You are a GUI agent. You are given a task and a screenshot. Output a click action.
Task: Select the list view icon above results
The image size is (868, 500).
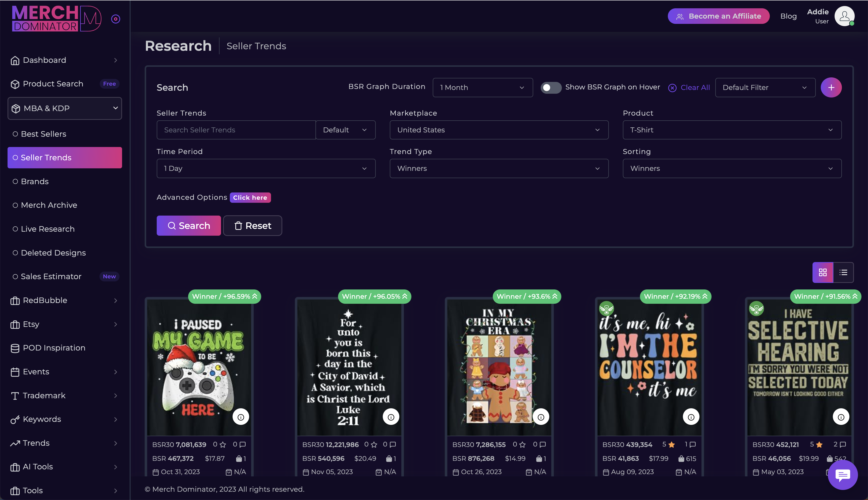pyautogui.click(x=844, y=272)
